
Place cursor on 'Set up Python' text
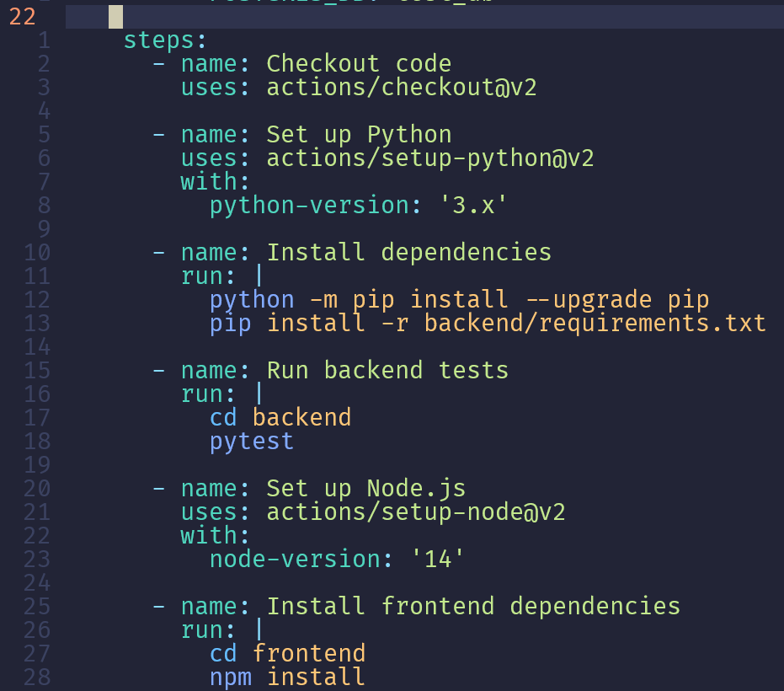click(x=358, y=134)
